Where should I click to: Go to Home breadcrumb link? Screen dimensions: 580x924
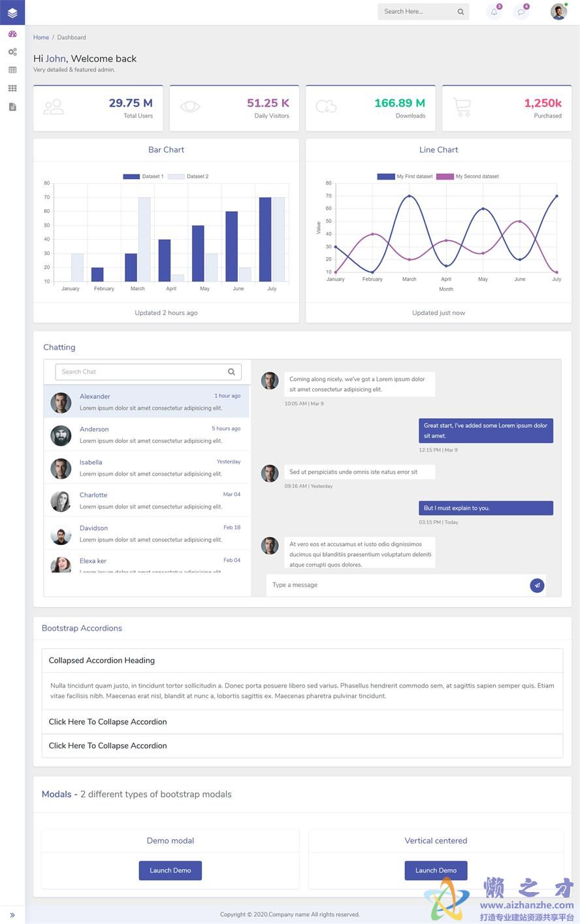(x=41, y=38)
